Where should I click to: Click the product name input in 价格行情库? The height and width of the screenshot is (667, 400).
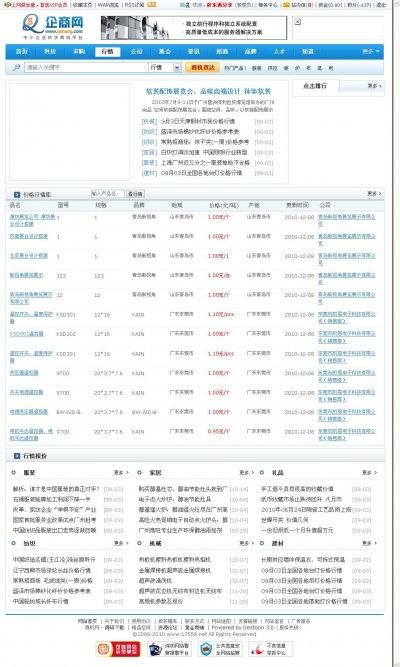click(x=107, y=194)
